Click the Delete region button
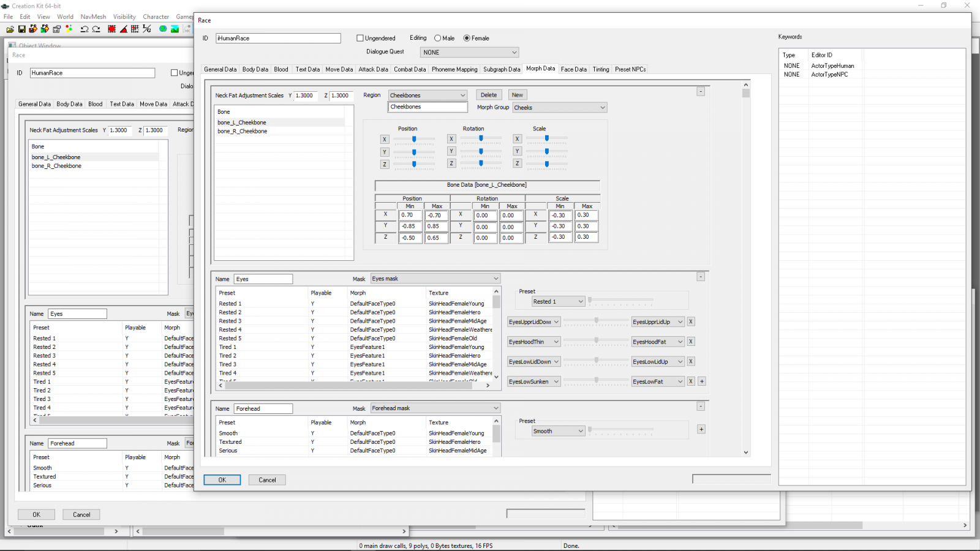The image size is (980, 551). pyautogui.click(x=489, y=95)
